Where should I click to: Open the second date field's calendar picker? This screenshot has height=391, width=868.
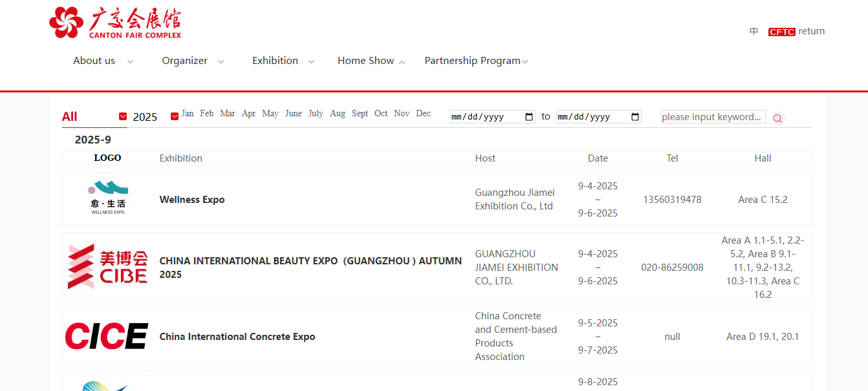635,116
